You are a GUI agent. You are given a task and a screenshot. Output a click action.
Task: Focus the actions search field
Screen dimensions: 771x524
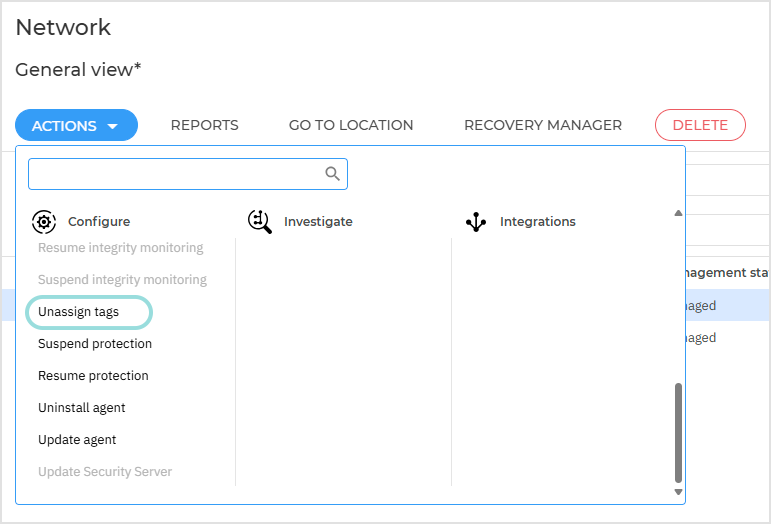click(188, 174)
